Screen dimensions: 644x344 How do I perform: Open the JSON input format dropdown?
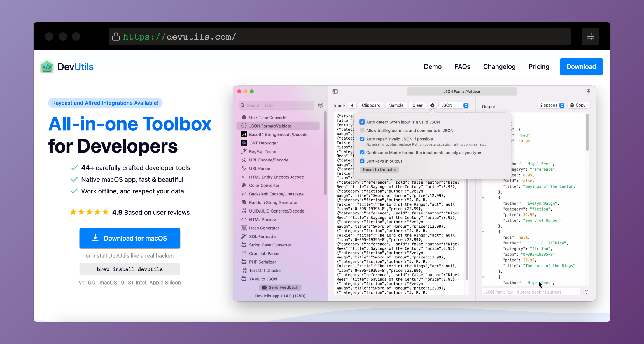pyautogui.click(x=454, y=105)
